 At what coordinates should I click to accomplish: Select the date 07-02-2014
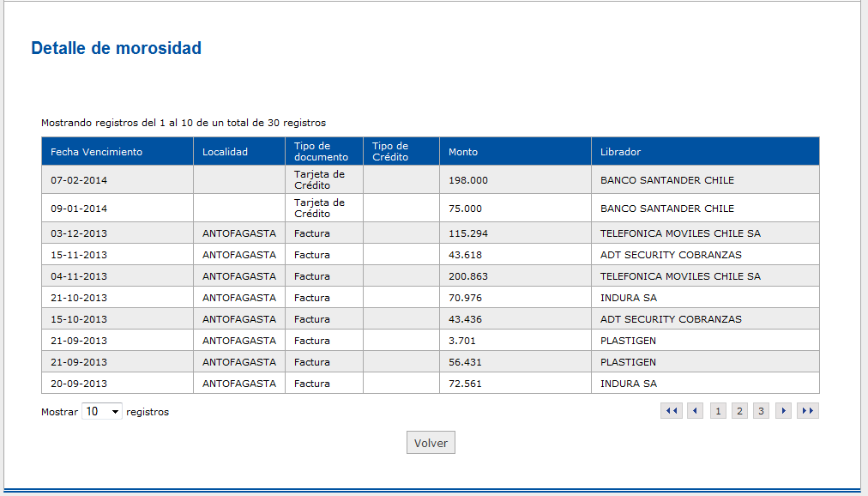click(79, 180)
